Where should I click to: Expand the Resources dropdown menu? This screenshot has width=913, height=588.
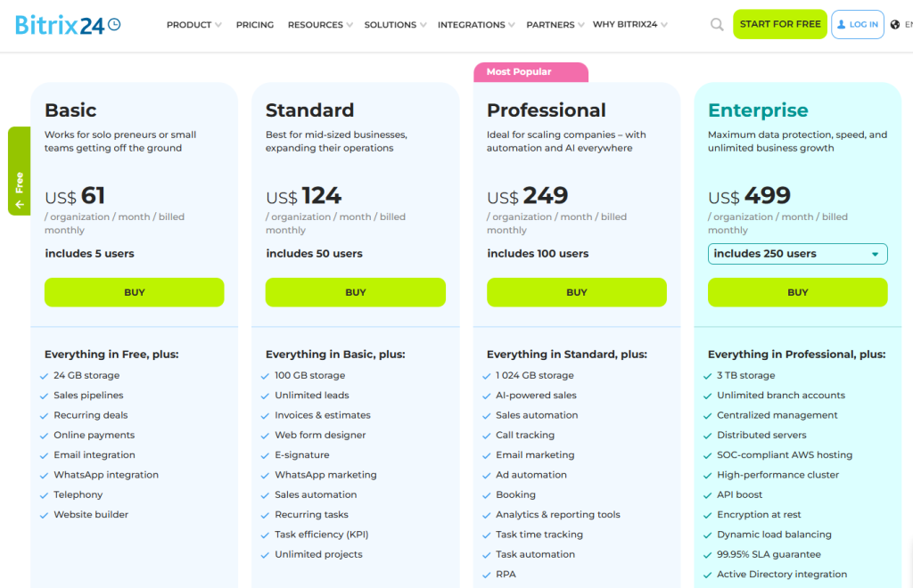[x=319, y=25]
